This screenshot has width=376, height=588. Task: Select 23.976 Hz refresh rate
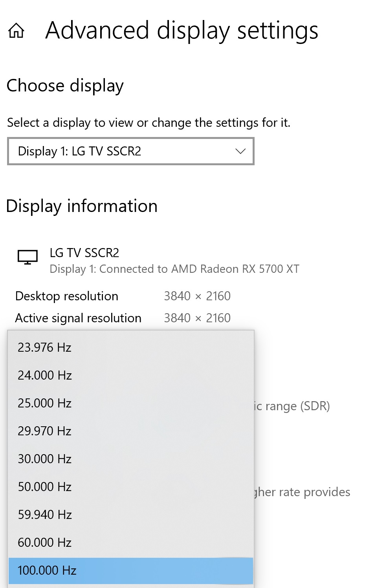point(45,347)
